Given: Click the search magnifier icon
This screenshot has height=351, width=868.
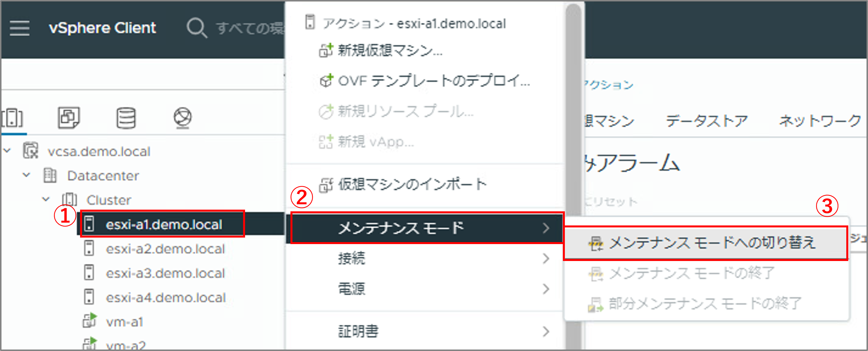Looking at the screenshot, I should (197, 28).
